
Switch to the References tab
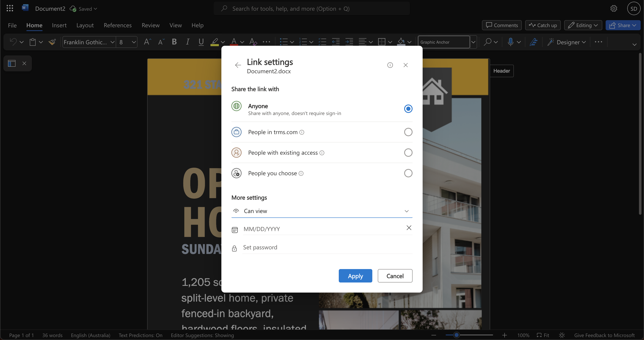117,25
